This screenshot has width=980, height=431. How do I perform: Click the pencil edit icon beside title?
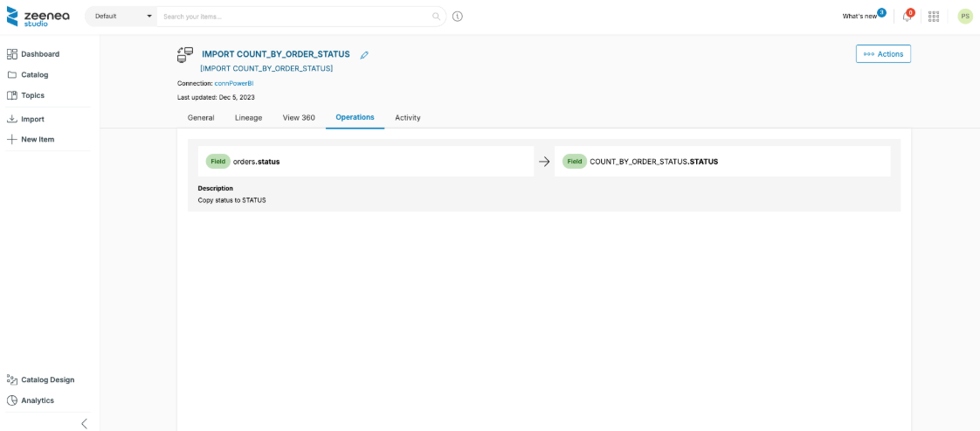(x=364, y=55)
